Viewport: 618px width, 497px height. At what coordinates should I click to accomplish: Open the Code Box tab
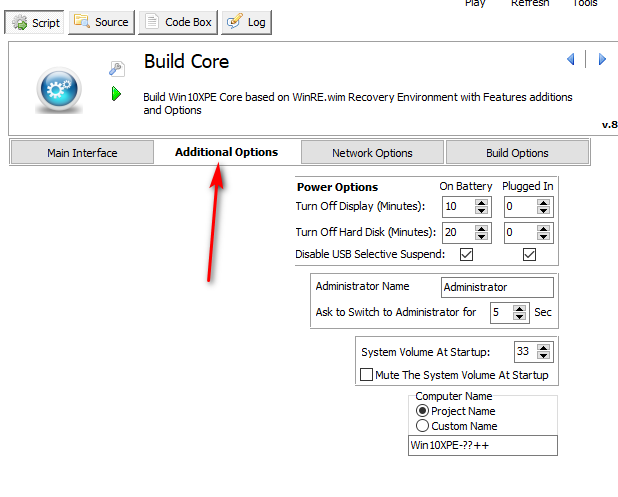point(178,22)
